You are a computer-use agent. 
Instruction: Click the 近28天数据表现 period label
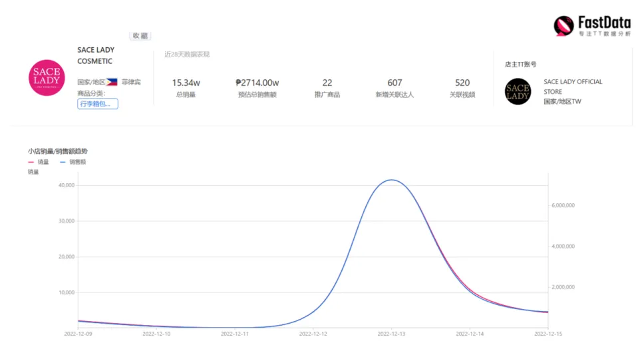[x=188, y=54]
